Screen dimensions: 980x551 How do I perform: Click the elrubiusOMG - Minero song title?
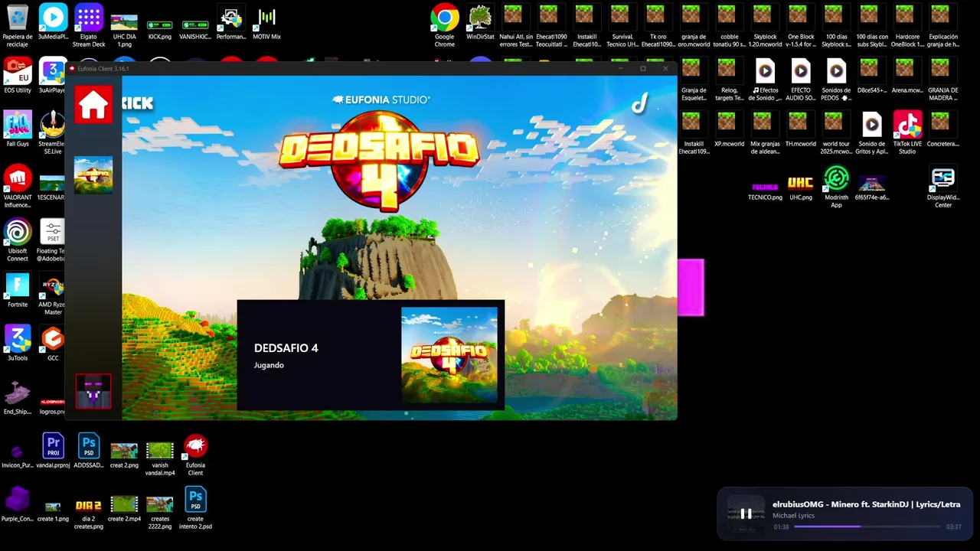pos(866,504)
